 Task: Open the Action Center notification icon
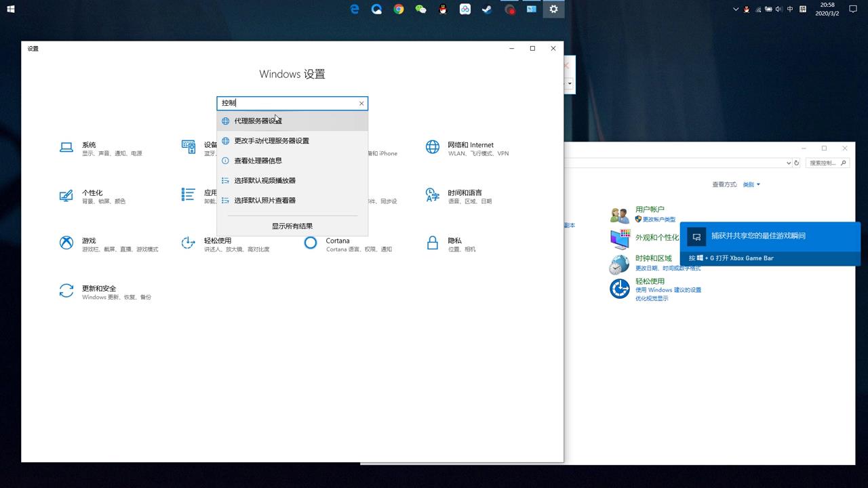coord(853,9)
